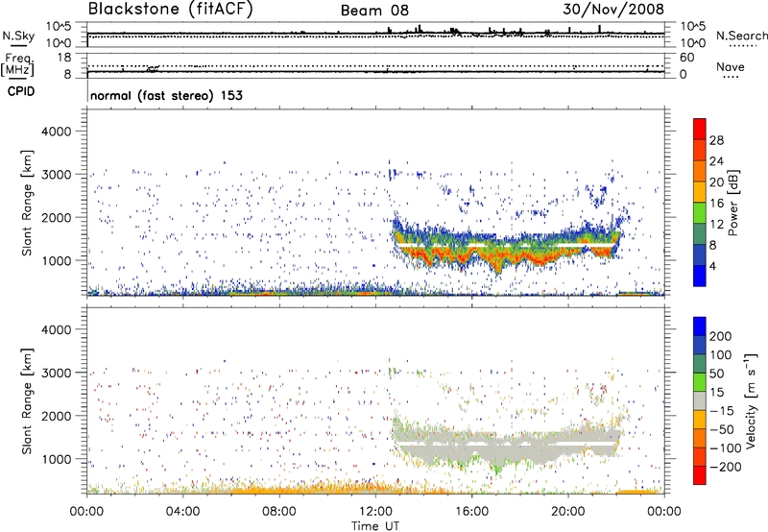Screen dimensions: 768x532
Task: Click the green 15-50 velocity colorbar segment
Action: tap(700, 382)
